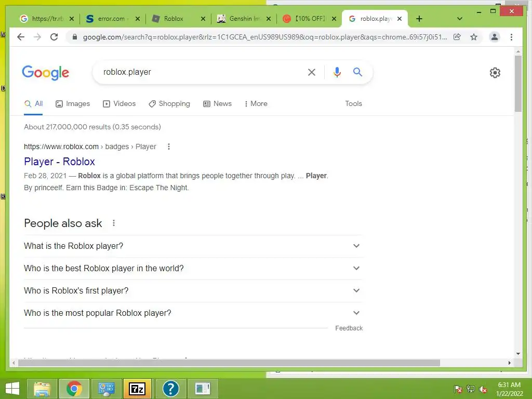Bookmark this page with the star icon
The width and height of the screenshot is (532, 399).
[474, 37]
